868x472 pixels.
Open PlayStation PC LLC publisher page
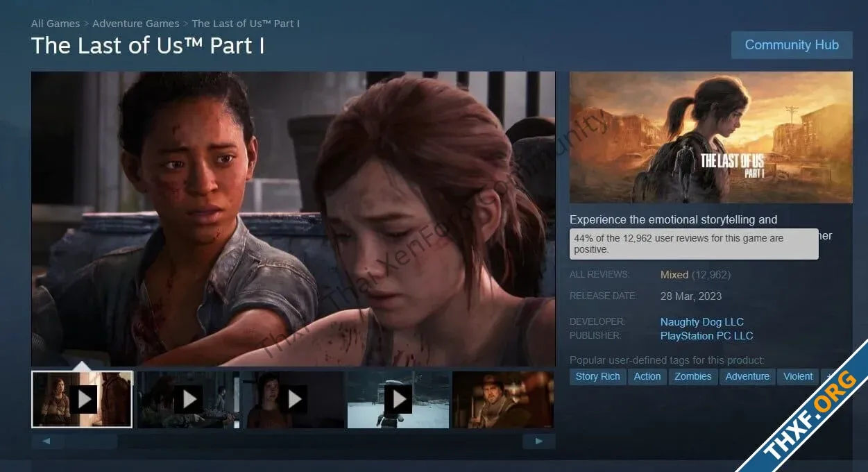(706, 336)
